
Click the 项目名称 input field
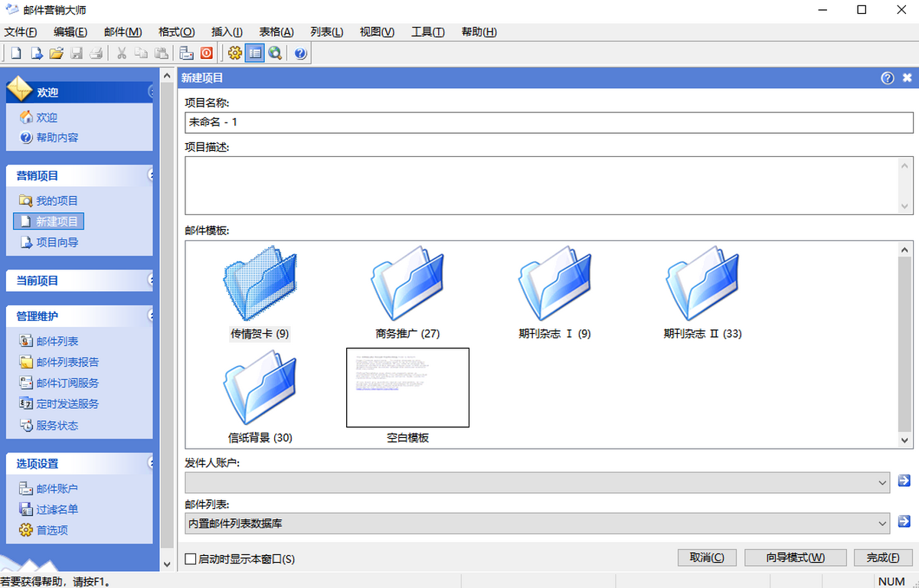(549, 122)
